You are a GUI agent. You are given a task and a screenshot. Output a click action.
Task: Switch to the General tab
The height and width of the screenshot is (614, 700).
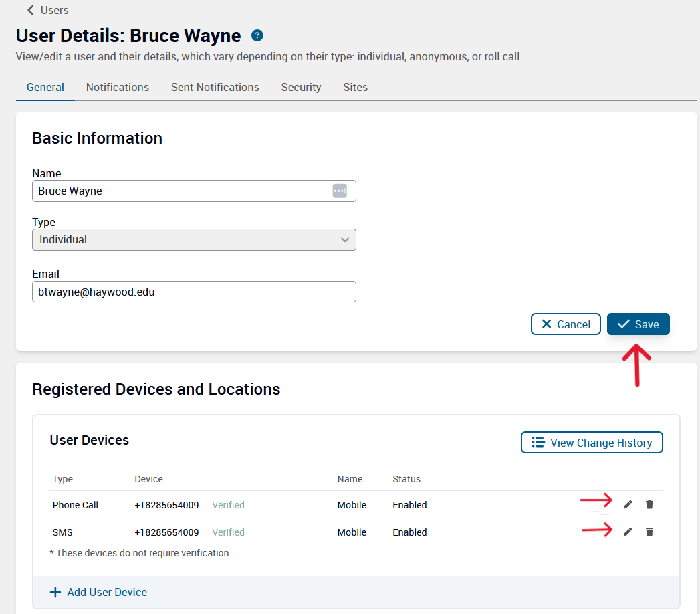point(45,87)
